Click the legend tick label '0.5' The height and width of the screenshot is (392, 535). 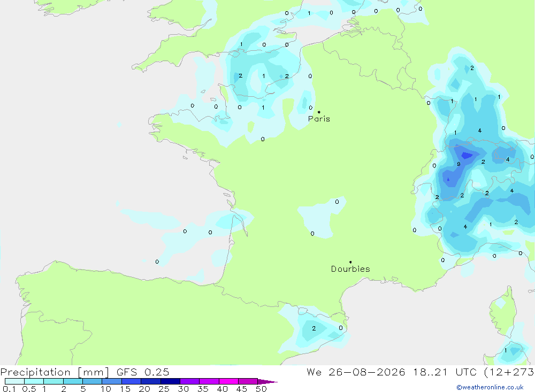(29, 389)
